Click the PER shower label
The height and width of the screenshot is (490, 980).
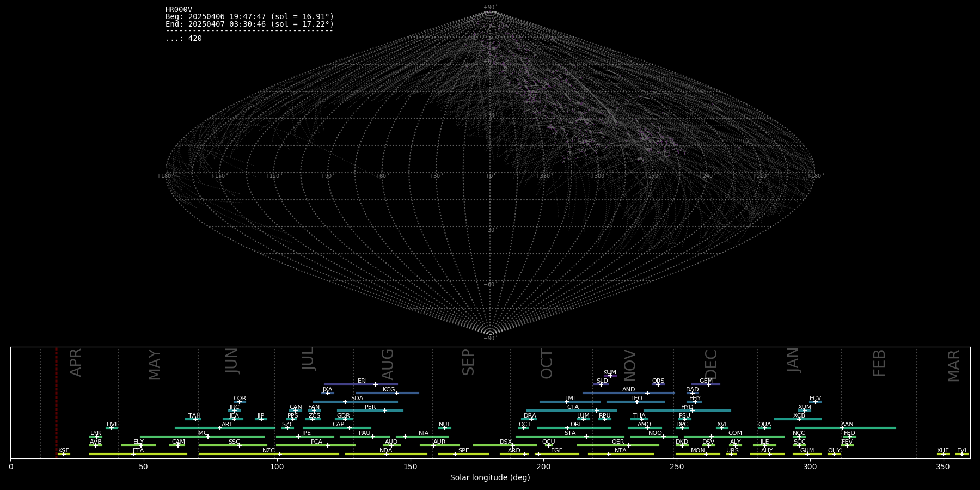(x=370, y=407)
